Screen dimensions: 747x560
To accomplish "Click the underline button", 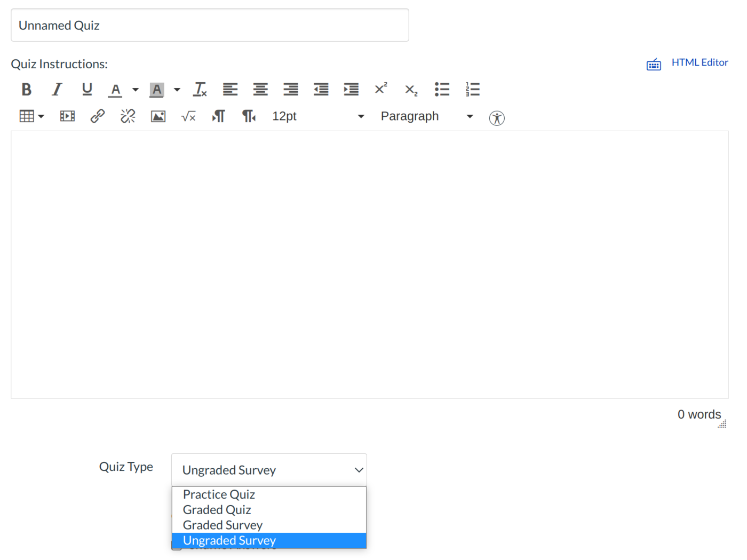I will coord(87,90).
